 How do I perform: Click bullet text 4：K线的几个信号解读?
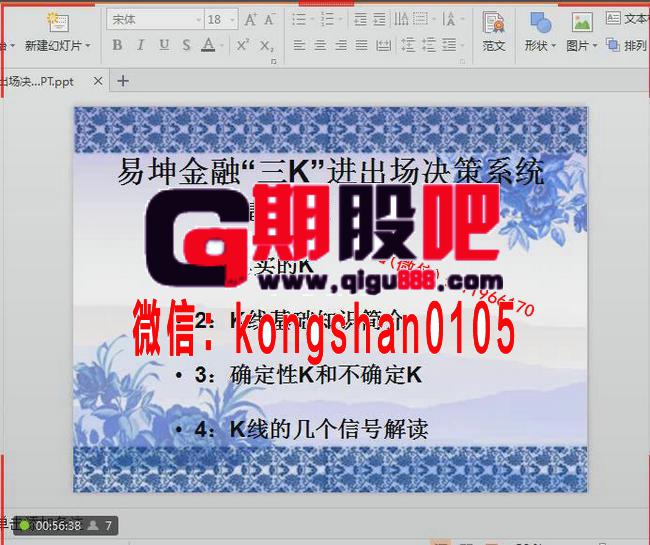[311, 429]
